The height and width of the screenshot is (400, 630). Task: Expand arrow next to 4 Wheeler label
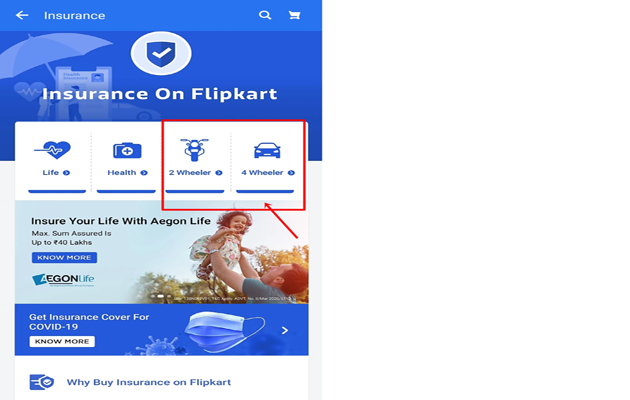pyautogui.click(x=291, y=173)
